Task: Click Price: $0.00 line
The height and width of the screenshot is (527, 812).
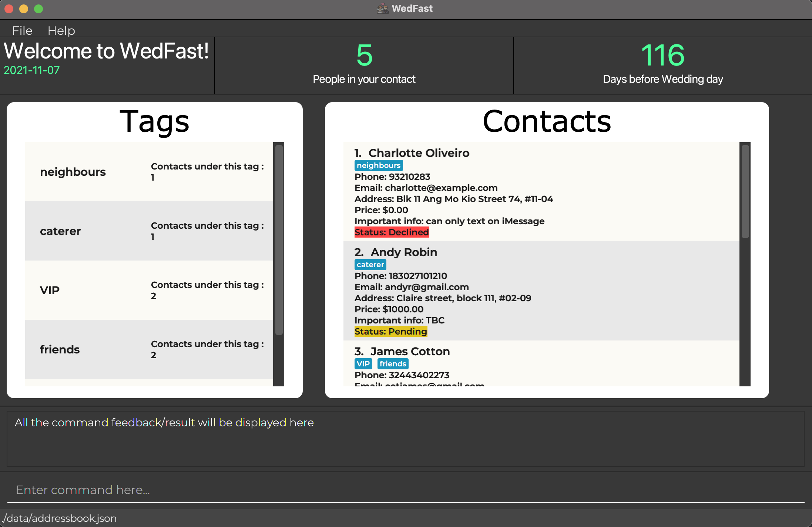Action: pos(381,210)
